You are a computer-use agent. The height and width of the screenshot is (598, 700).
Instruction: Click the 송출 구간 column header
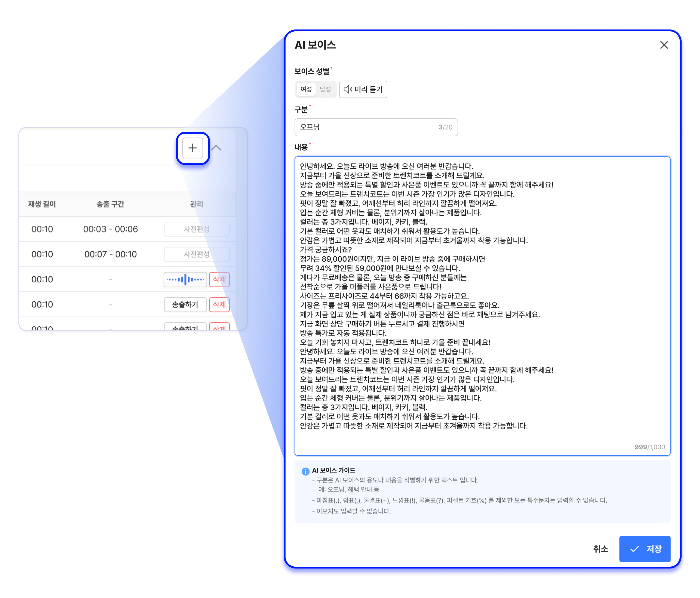pos(111,204)
